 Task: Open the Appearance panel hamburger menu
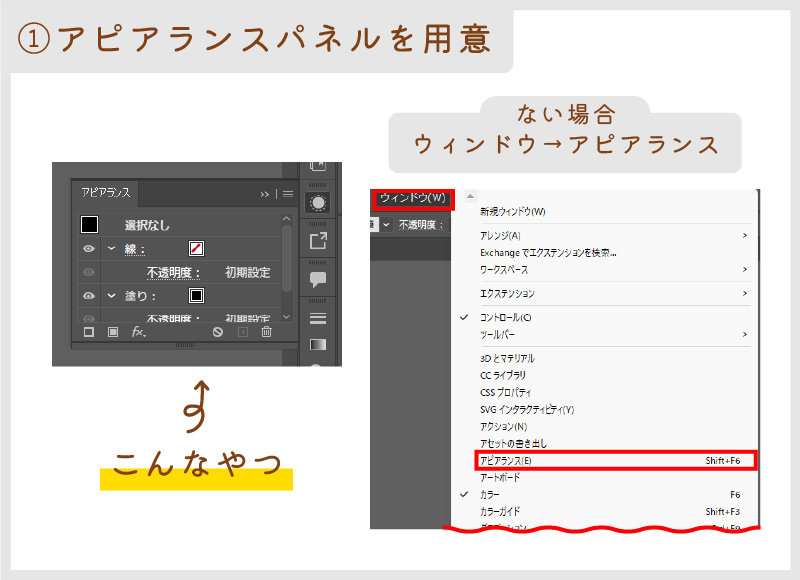click(288, 194)
